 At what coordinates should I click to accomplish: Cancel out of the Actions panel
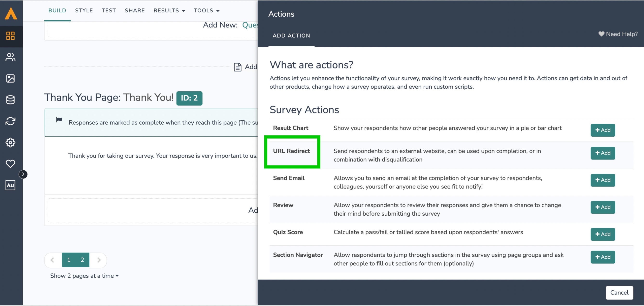(x=619, y=293)
